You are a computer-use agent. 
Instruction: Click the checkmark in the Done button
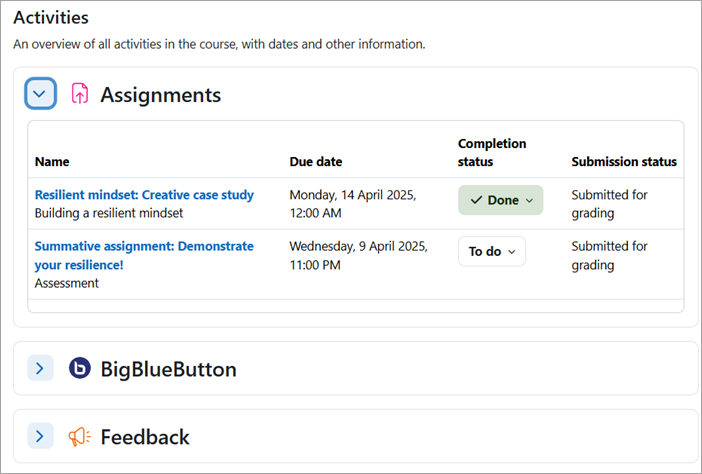(476, 200)
